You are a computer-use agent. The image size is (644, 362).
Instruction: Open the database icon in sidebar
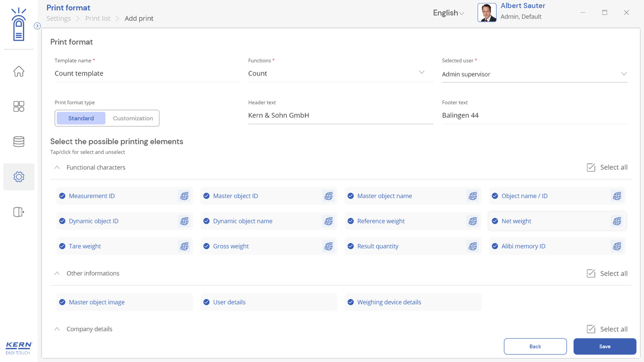[19, 142]
